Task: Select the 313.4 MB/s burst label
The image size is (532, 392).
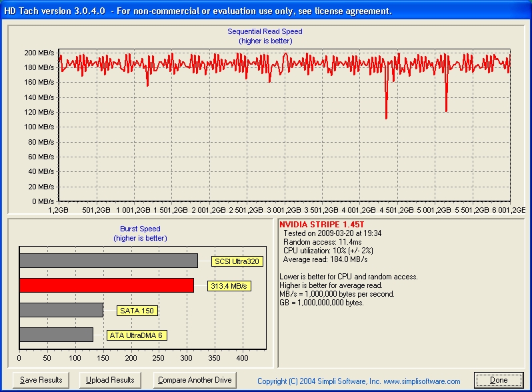Action: click(229, 286)
